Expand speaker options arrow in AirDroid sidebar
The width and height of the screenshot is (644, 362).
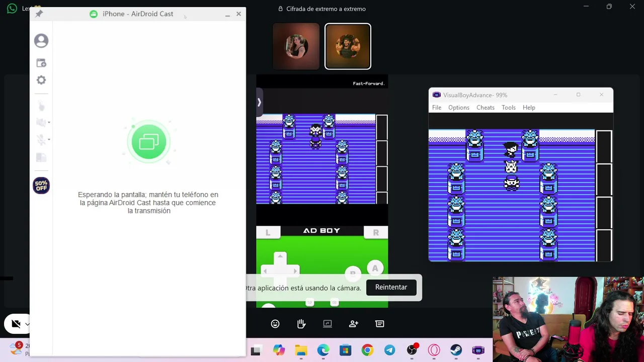click(x=49, y=122)
